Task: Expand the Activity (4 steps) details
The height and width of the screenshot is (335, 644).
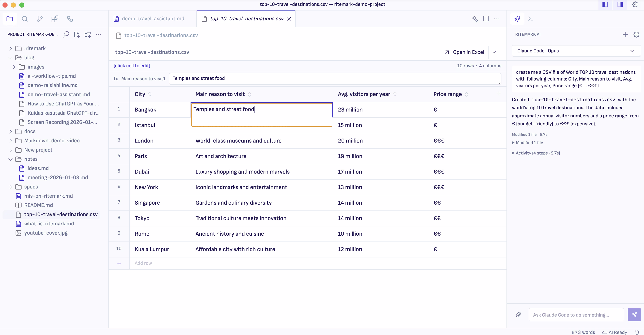Action: tap(538, 153)
